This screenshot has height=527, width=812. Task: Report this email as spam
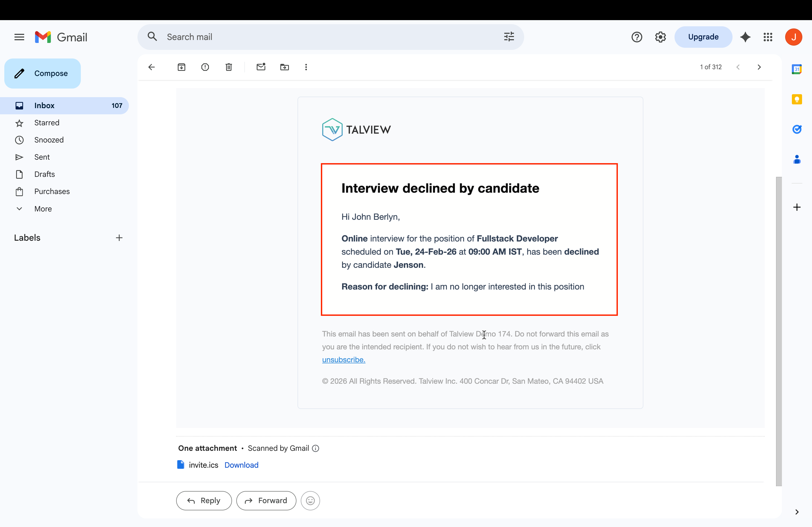tap(205, 67)
